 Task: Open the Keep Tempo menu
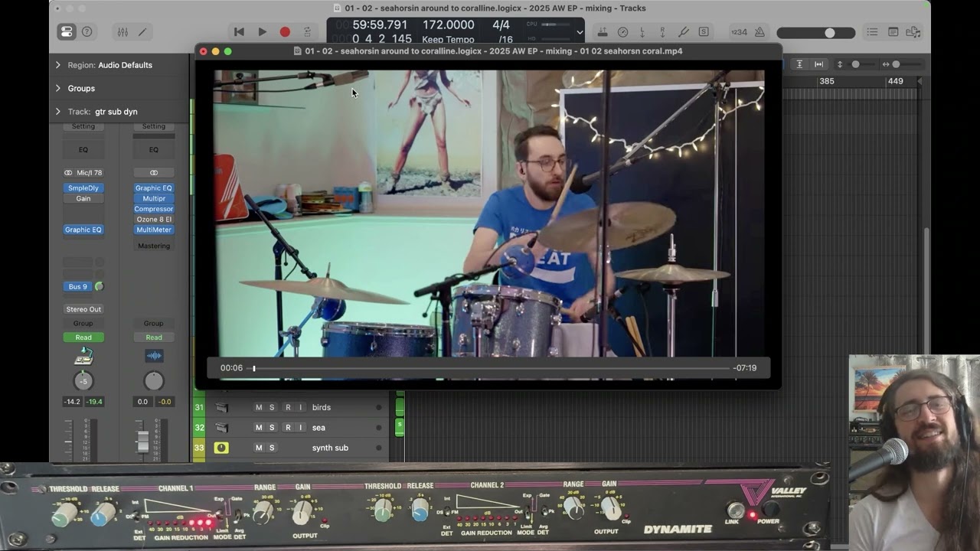point(448,40)
